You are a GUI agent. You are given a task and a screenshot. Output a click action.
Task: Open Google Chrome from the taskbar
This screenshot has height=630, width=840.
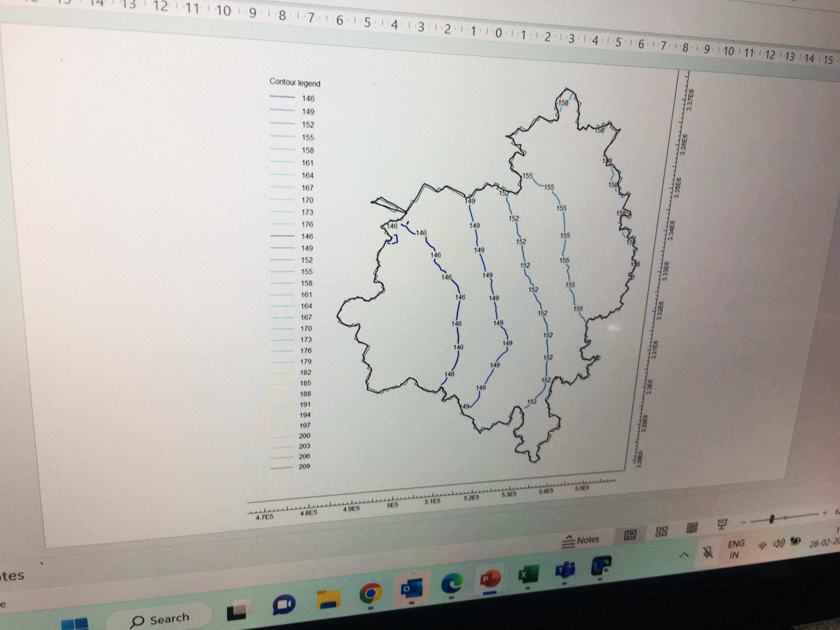tap(371, 592)
